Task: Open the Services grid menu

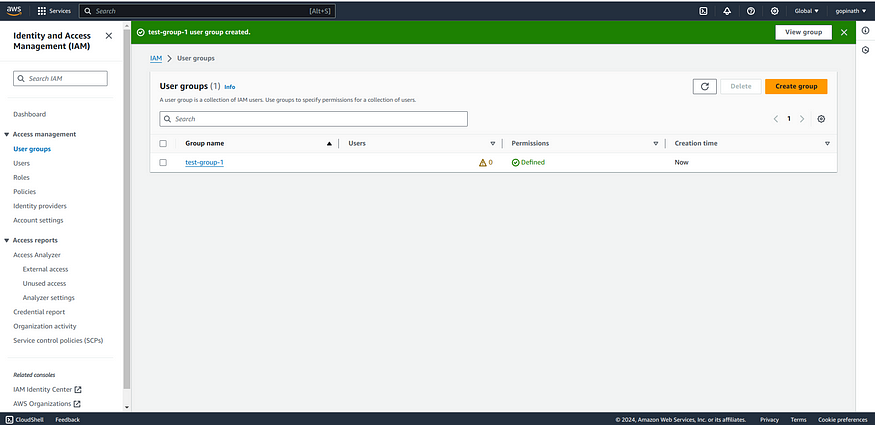Action: 54,11
